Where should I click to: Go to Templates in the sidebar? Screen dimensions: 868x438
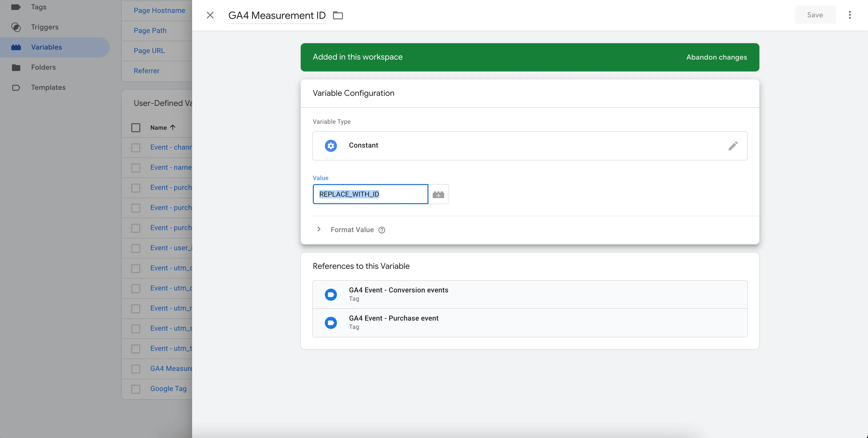coord(48,87)
